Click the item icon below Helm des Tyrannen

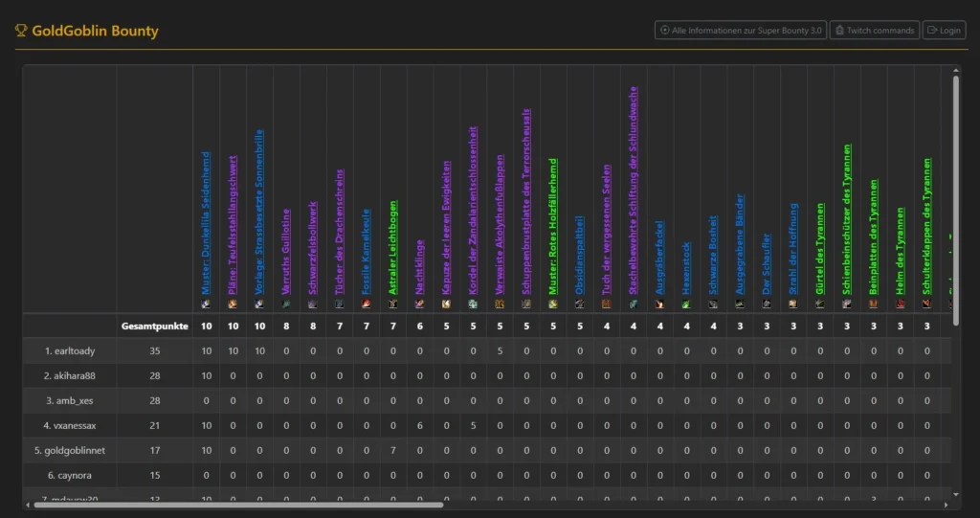900,304
